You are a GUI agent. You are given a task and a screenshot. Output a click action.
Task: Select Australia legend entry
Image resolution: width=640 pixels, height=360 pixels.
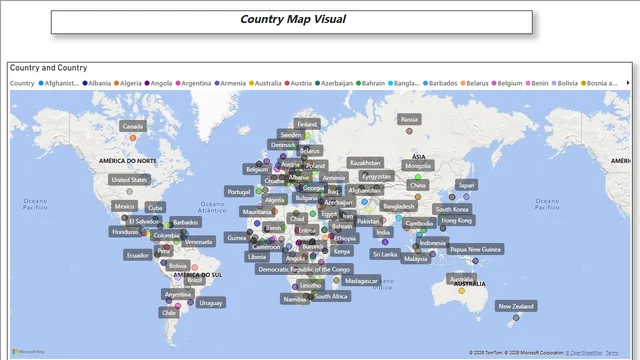pyautogui.click(x=265, y=83)
